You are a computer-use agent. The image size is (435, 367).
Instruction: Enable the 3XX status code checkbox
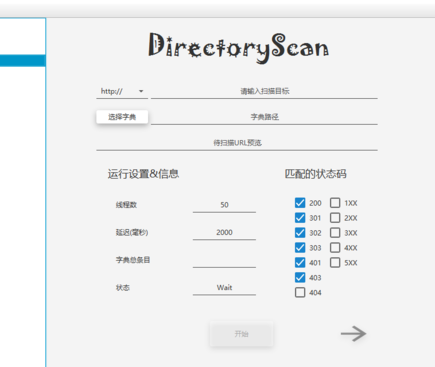(335, 233)
